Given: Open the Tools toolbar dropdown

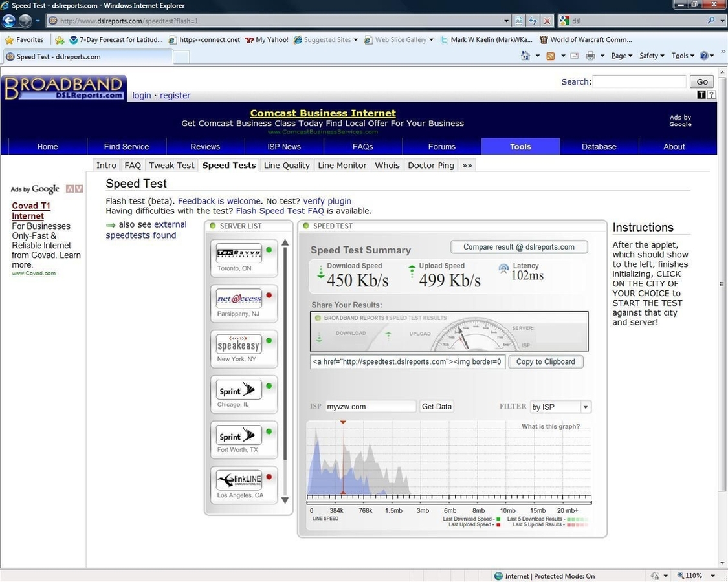Looking at the screenshot, I should click(x=683, y=56).
